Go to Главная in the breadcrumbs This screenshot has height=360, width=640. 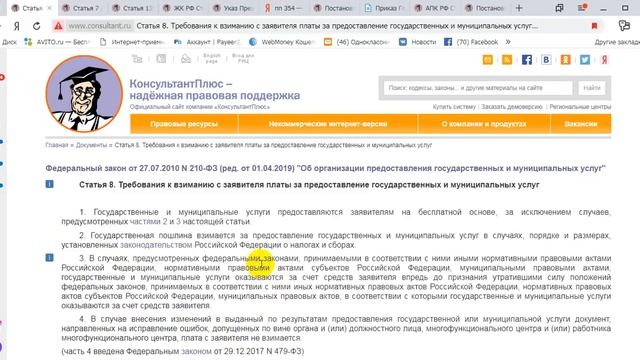57,145
